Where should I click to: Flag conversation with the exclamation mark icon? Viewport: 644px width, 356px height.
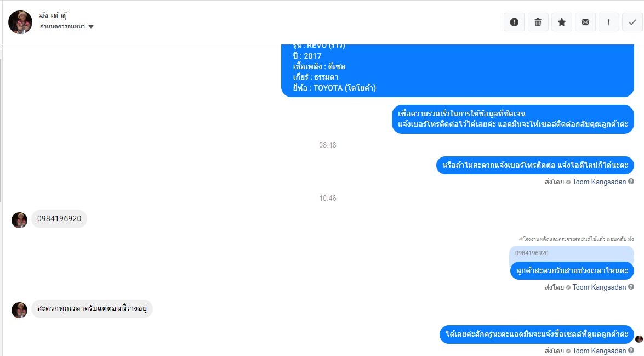(x=609, y=22)
